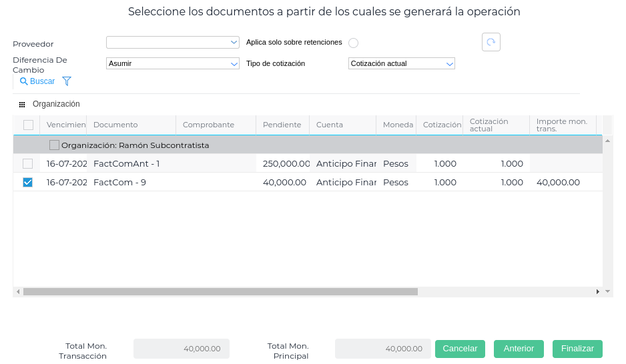Check the FactComAnt - 1 row checkbox
The image size is (626, 364).
pyautogui.click(x=27, y=163)
